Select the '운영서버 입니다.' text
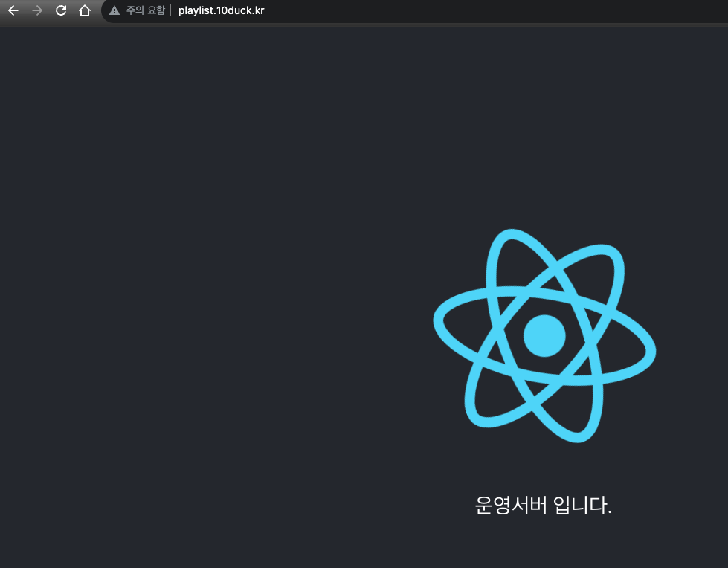This screenshot has width=728, height=568. point(544,505)
